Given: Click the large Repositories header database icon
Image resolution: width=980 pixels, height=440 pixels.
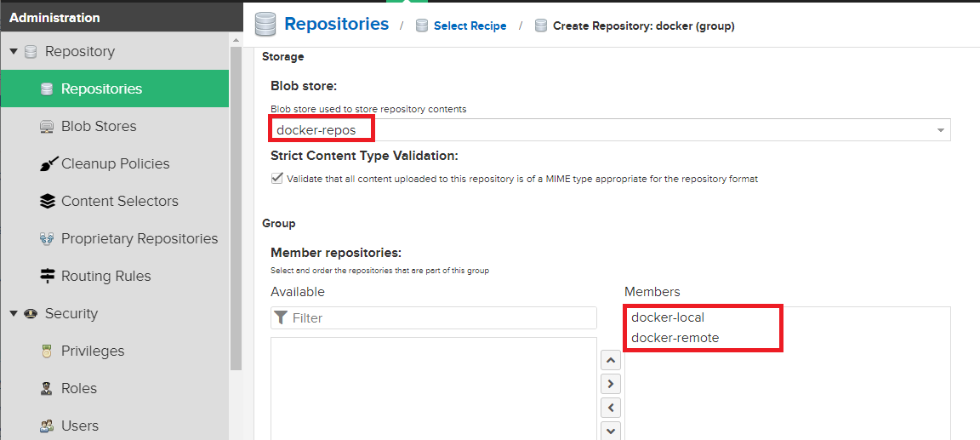Looking at the screenshot, I should tap(265, 26).
